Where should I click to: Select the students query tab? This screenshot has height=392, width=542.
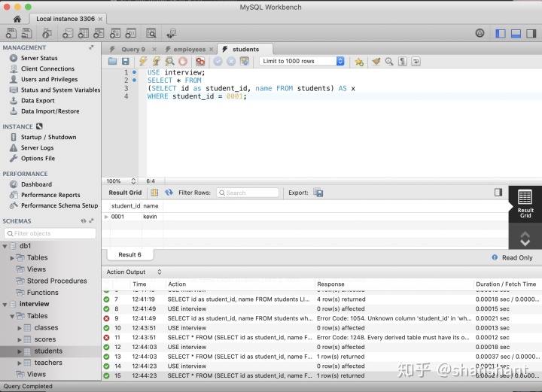point(245,49)
